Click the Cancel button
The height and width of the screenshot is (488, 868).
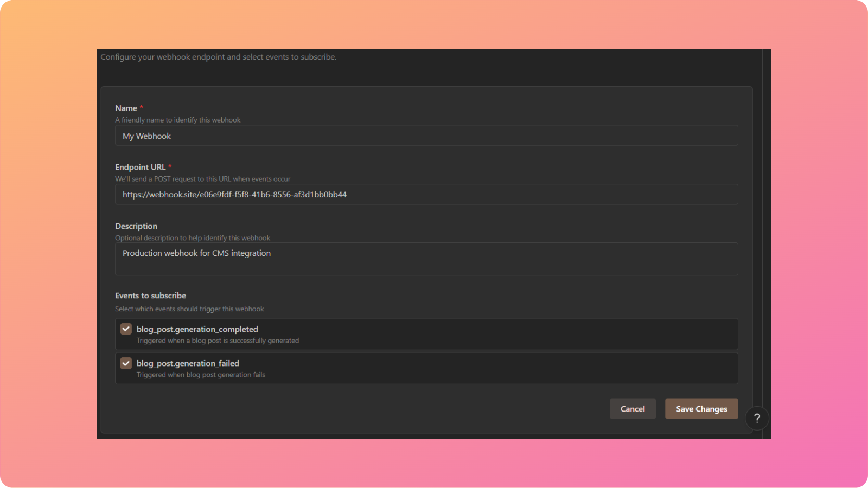(633, 408)
